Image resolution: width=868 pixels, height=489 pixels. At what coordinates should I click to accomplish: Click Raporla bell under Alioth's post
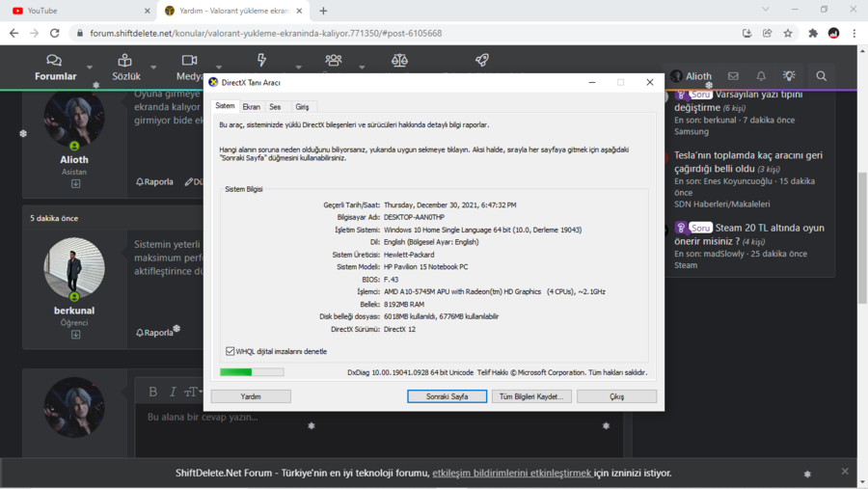pyautogui.click(x=154, y=181)
